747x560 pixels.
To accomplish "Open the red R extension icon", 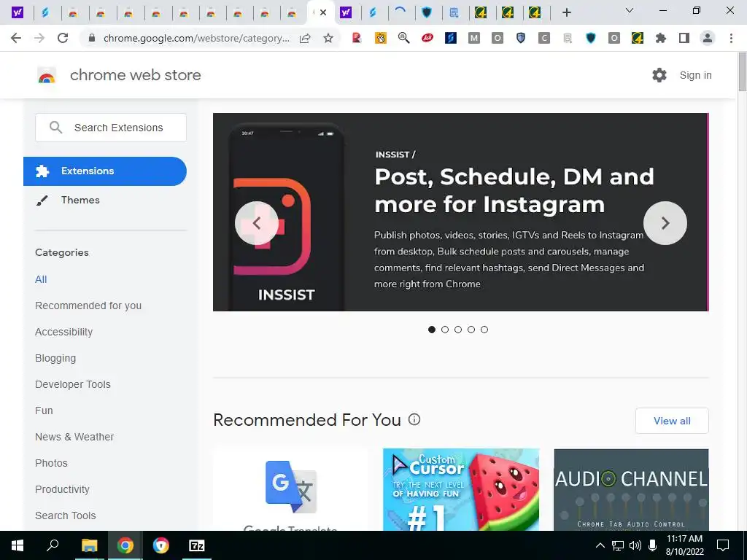I will click(356, 38).
